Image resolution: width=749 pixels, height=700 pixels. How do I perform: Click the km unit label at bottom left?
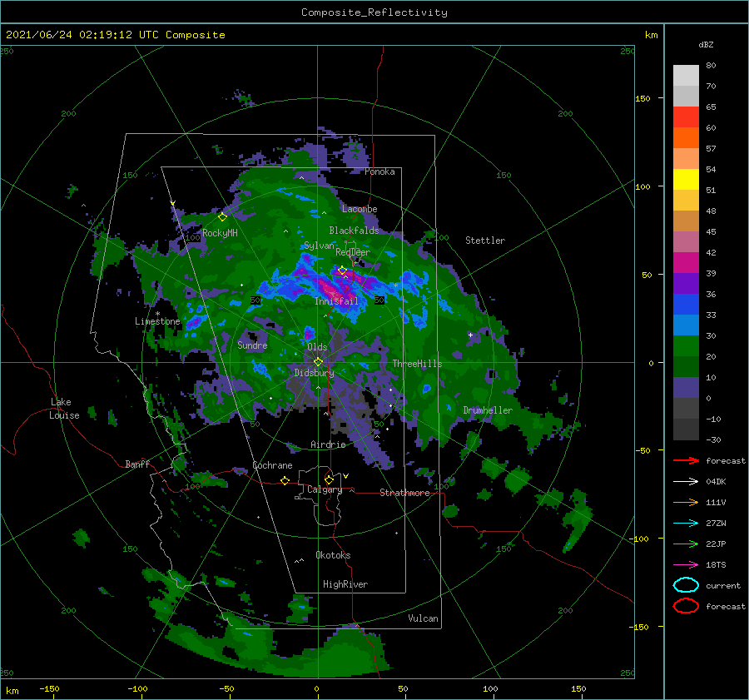(x=12, y=691)
